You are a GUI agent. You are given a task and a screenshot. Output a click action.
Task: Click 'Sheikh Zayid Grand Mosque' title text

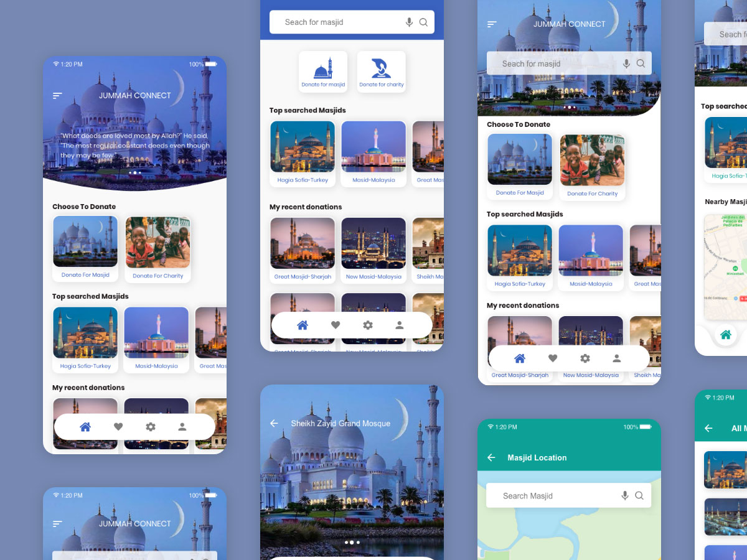coord(341,423)
